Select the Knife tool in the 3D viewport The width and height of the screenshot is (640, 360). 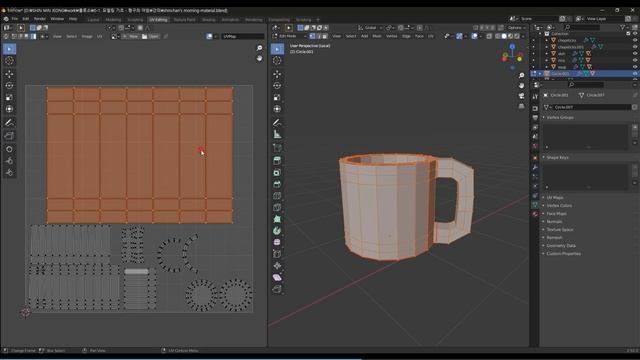click(x=277, y=207)
